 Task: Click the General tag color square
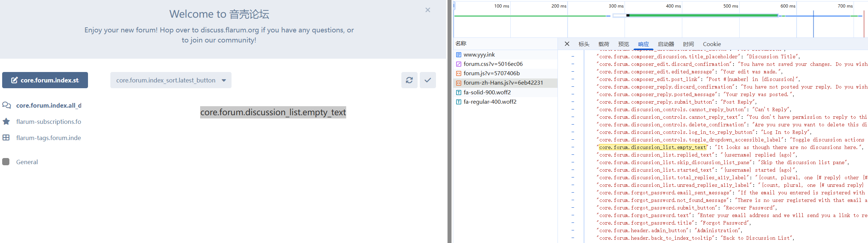pyautogui.click(x=6, y=162)
